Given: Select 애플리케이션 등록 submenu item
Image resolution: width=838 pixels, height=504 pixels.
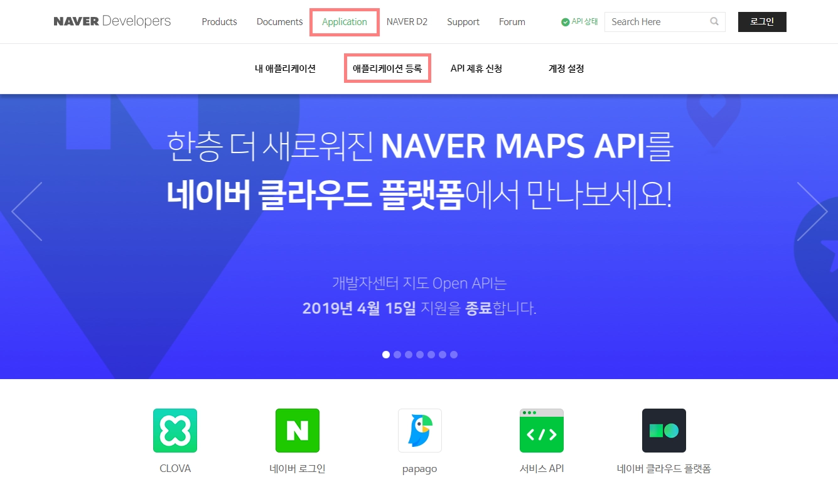Looking at the screenshot, I should coord(387,68).
